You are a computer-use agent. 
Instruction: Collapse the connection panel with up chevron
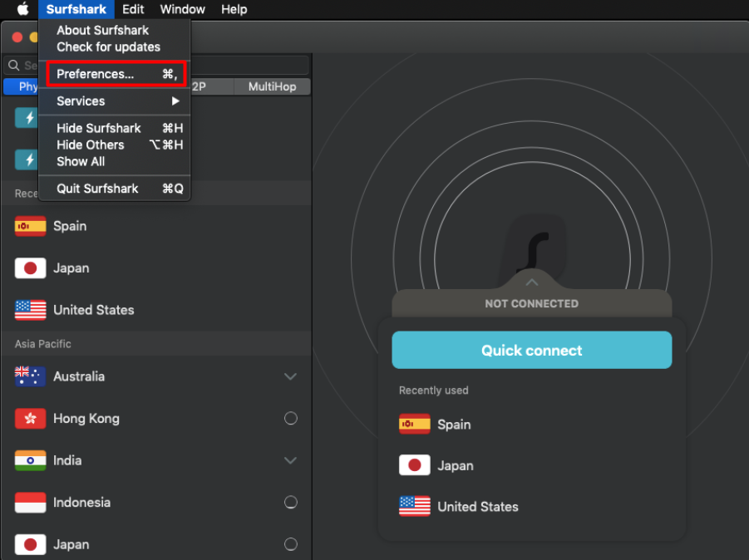point(532,282)
